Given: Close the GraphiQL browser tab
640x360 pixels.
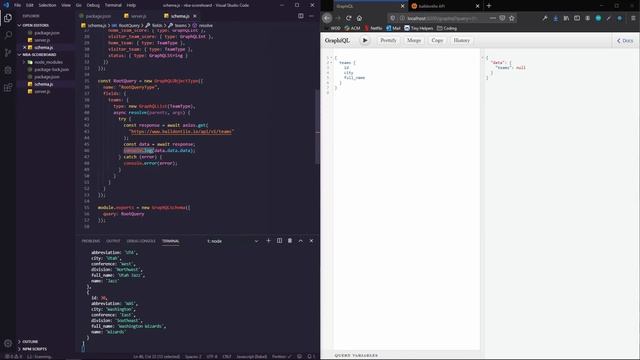Looking at the screenshot, I should coord(402,6).
